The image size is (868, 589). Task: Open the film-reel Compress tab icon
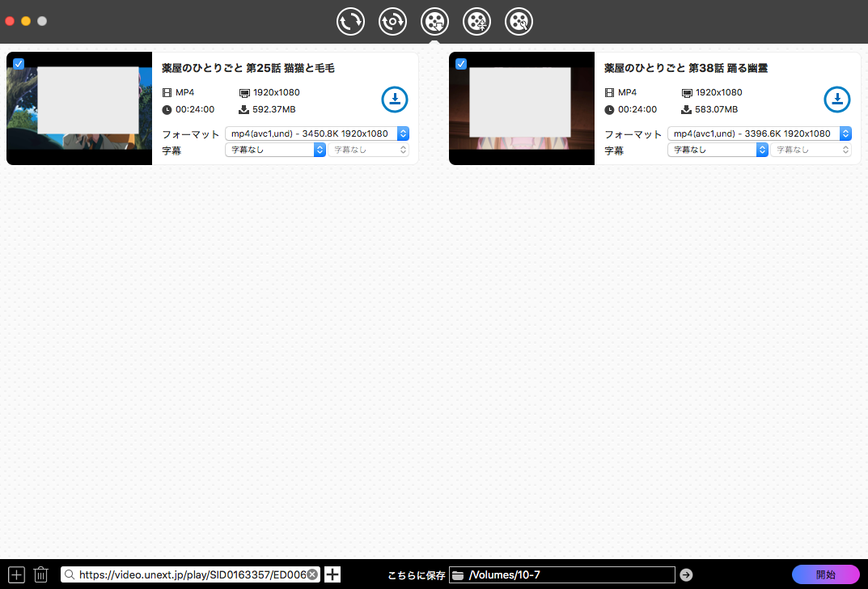[476, 22]
